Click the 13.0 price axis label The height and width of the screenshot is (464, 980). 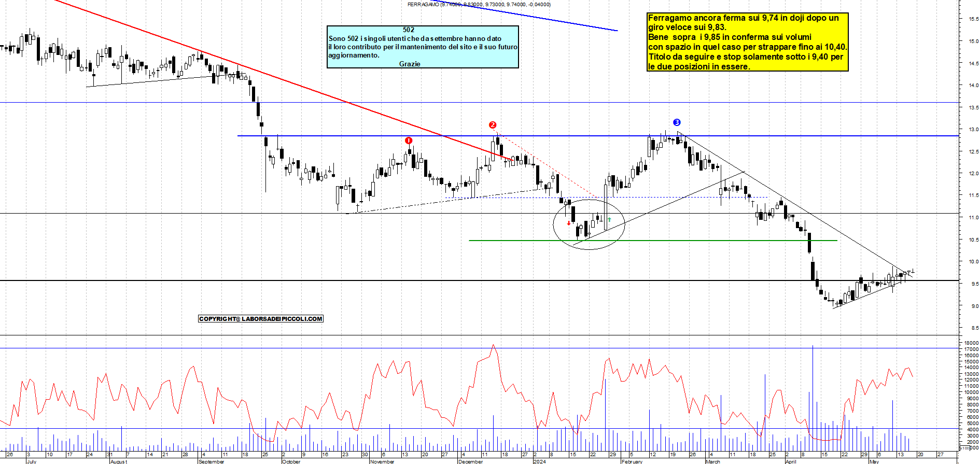click(x=973, y=129)
